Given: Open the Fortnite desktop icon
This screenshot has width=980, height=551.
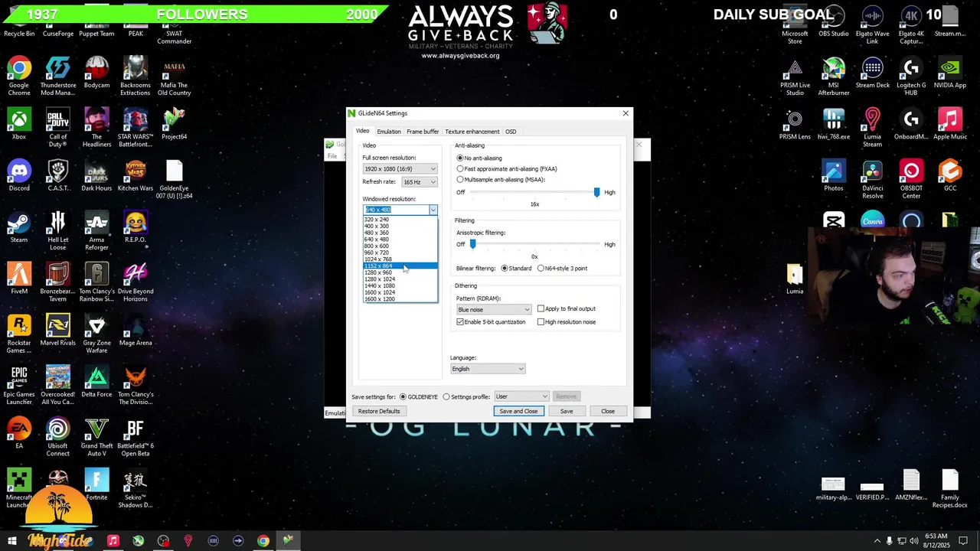Looking at the screenshot, I should (96, 484).
